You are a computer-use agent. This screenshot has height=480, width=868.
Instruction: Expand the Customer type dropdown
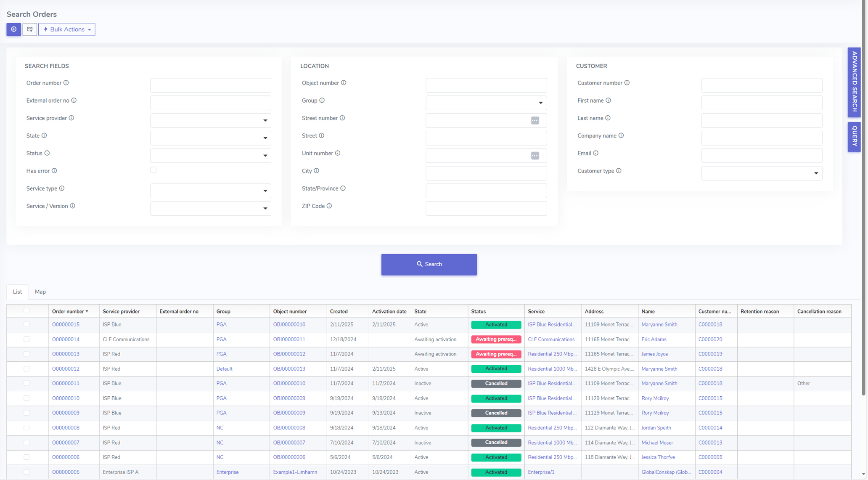click(762, 173)
